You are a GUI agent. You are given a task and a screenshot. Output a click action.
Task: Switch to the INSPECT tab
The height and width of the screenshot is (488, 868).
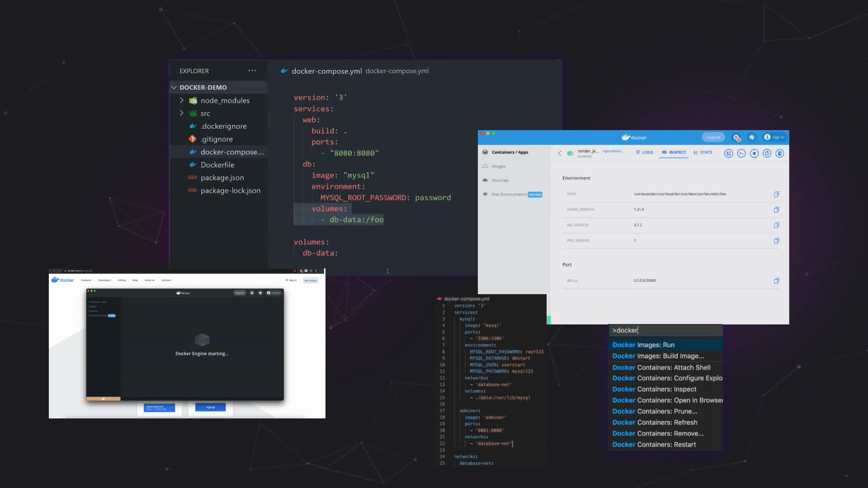(x=674, y=152)
